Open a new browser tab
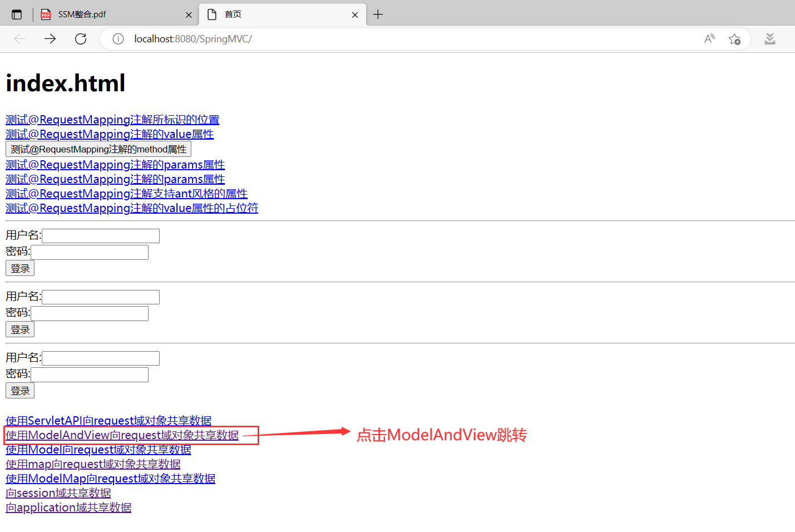 click(378, 14)
